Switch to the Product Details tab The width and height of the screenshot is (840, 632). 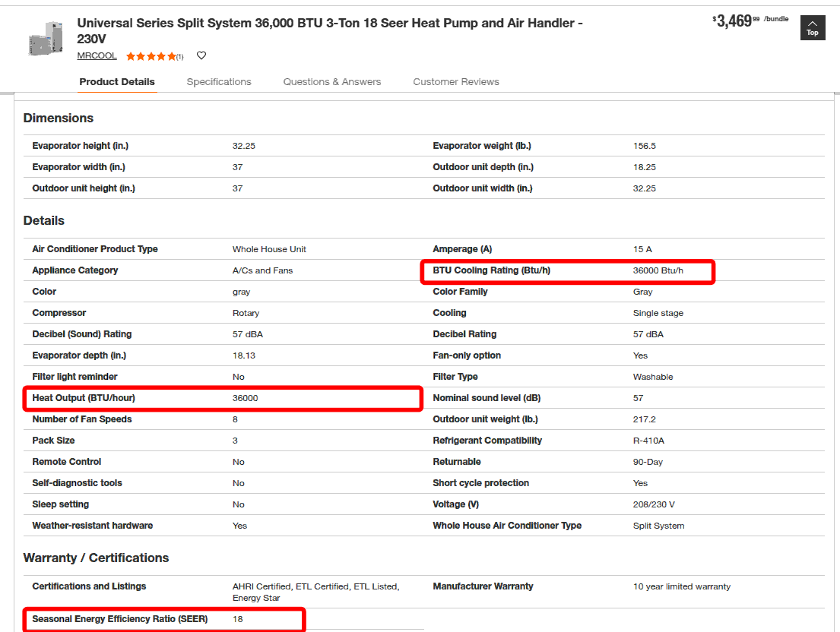[x=117, y=82]
